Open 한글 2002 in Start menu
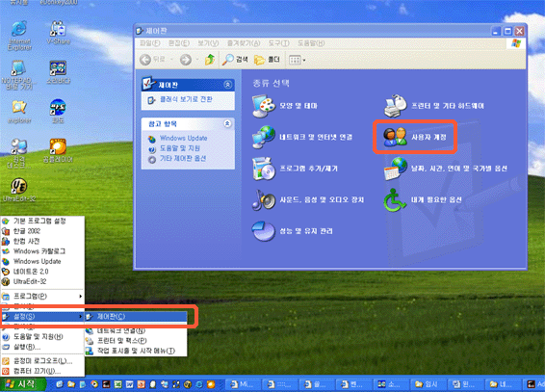Screen dimensions: 545x392 tap(42, 231)
